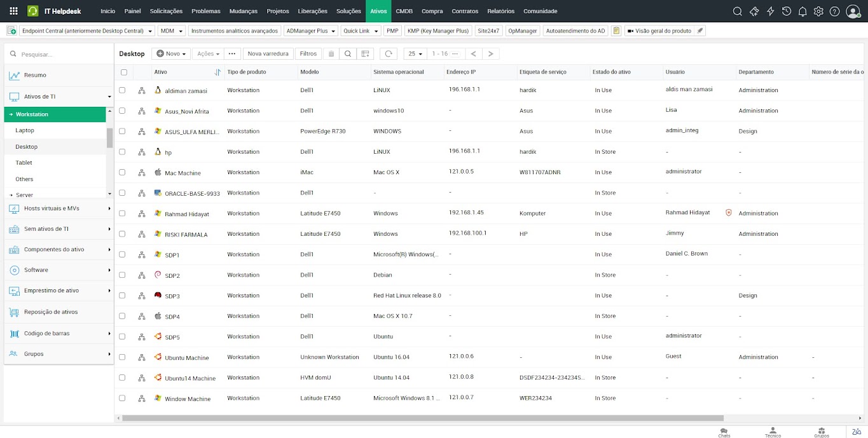Click relationship map icon for SDP3
The width and height of the screenshot is (868, 438).
pos(141,296)
